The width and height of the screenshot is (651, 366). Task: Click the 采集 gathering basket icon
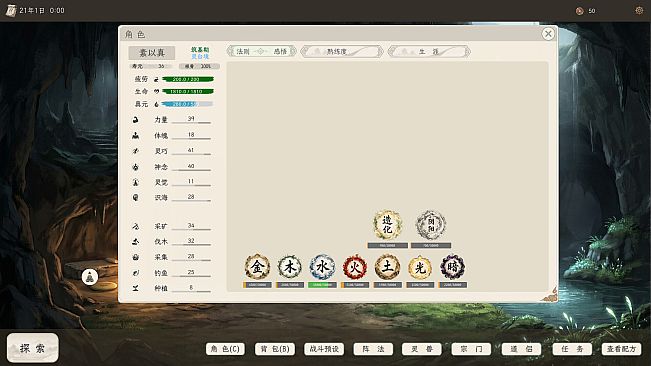(135, 257)
